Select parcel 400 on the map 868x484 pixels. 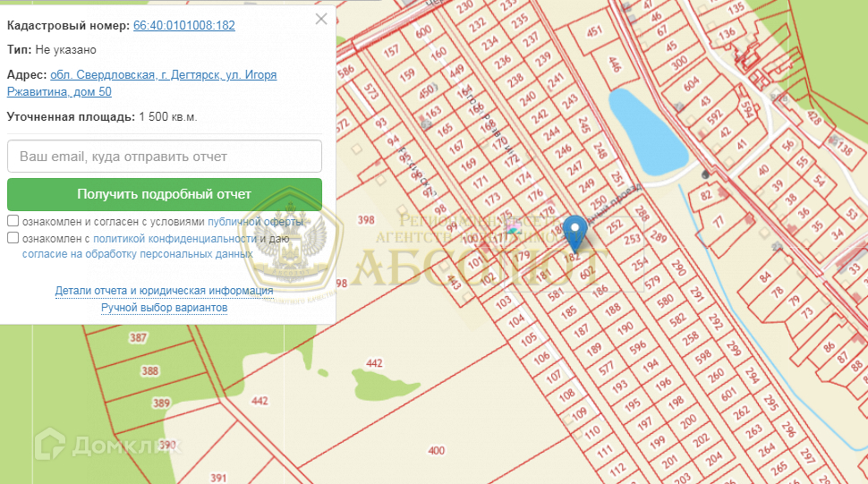pyautogui.click(x=436, y=450)
